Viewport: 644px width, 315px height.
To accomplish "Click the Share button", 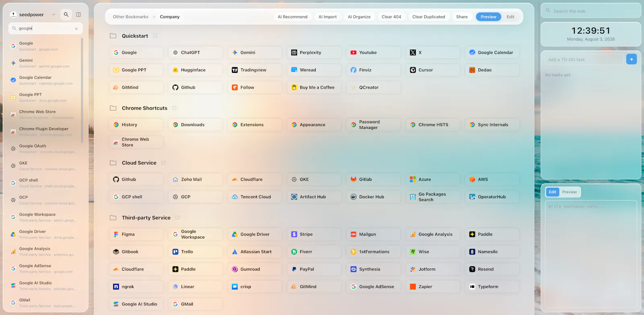I will pos(462,17).
